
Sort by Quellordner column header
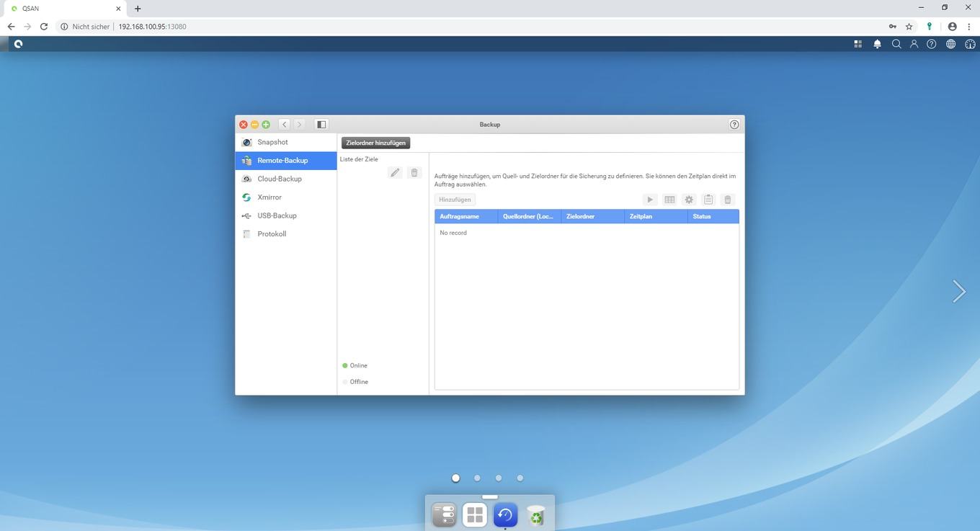(530, 216)
